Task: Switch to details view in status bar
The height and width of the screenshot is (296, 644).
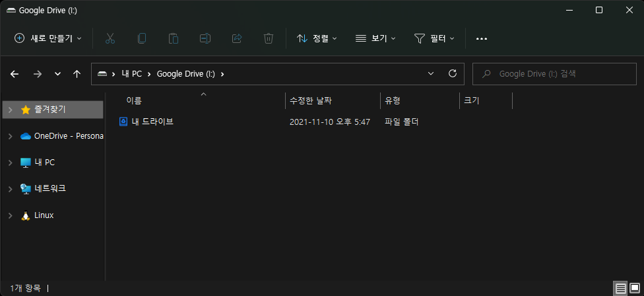Action: tap(621, 288)
